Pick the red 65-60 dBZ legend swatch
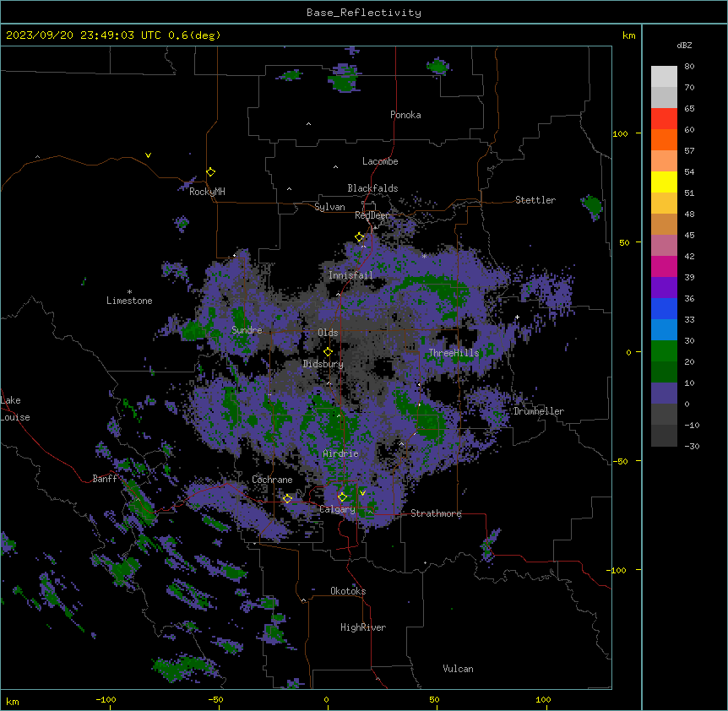728x711 pixels. coord(664,119)
